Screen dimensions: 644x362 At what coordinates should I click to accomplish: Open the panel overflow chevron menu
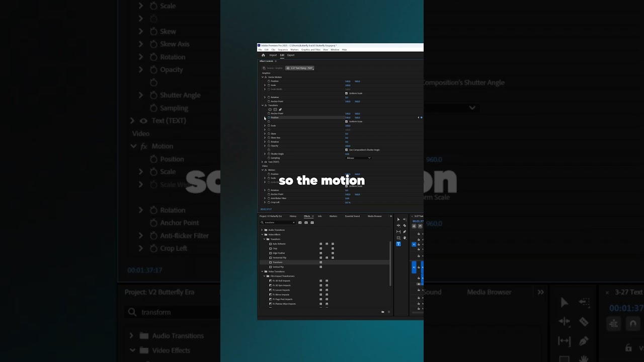(x=391, y=216)
